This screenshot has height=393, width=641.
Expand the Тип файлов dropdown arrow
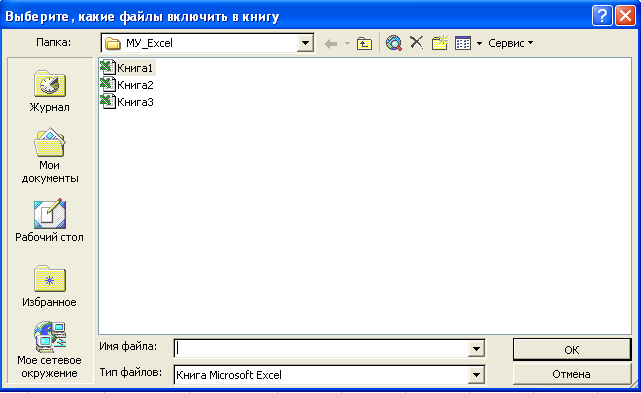click(476, 375)
